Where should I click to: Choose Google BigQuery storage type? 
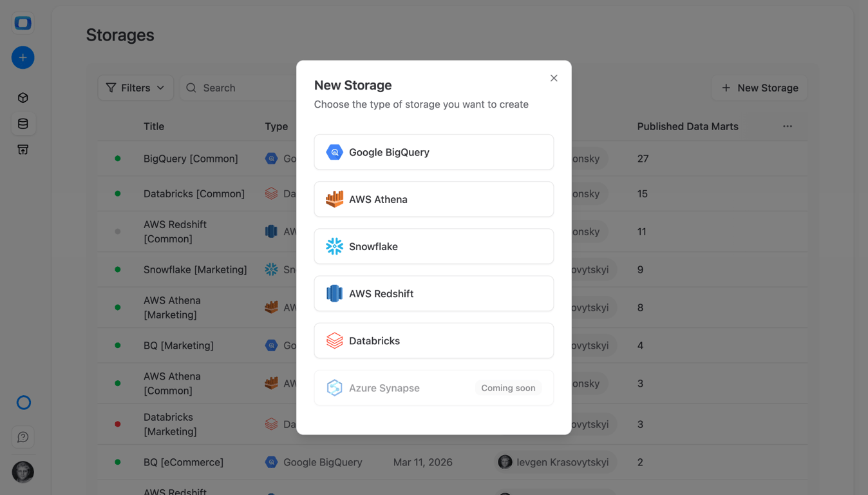click(x=434, y=152)
